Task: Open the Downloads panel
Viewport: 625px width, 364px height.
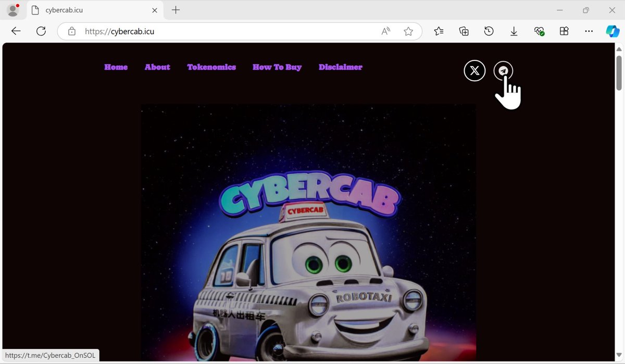Action: pos(514,31)
